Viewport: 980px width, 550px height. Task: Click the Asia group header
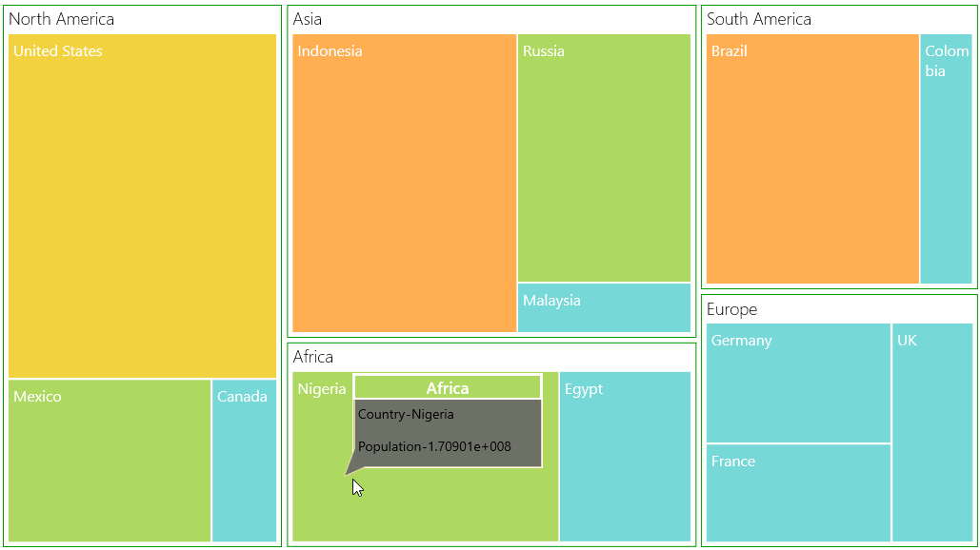308,19
